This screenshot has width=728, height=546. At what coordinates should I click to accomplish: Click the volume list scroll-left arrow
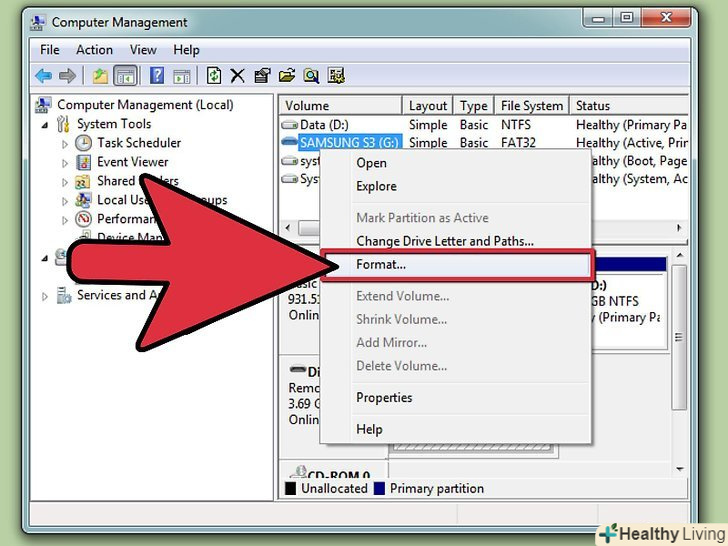(x=288, y=228)
